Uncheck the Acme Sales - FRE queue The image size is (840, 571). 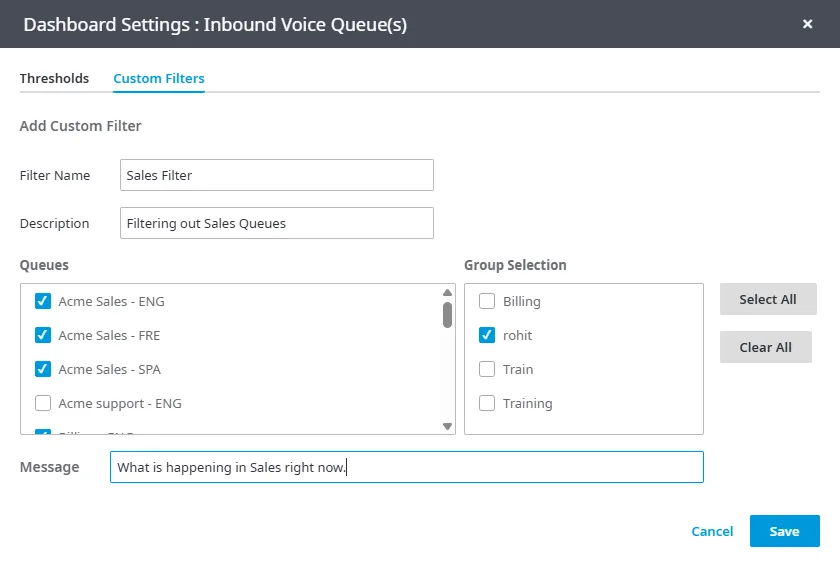click(43, 335)
